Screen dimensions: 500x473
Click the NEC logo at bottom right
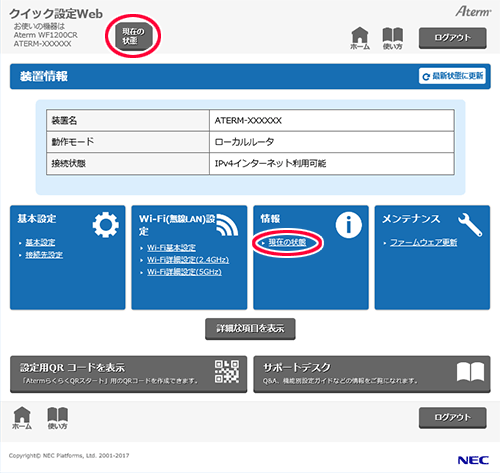click(x=473, y=460)
